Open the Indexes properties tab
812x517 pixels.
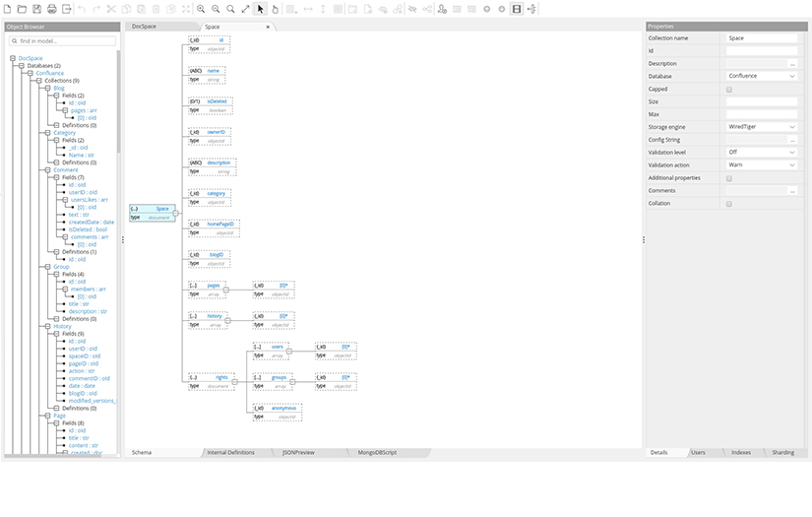coord(741,453)
